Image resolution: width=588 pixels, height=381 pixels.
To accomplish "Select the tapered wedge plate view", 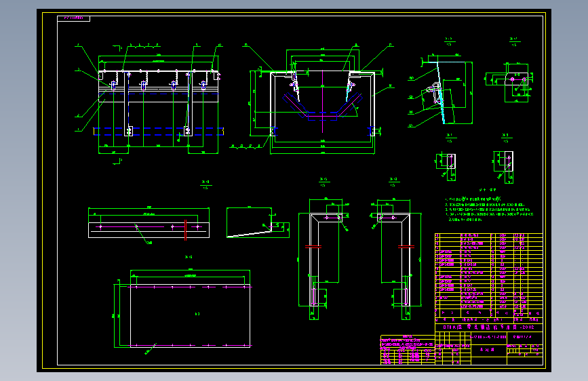I will (x=258, y=222).
